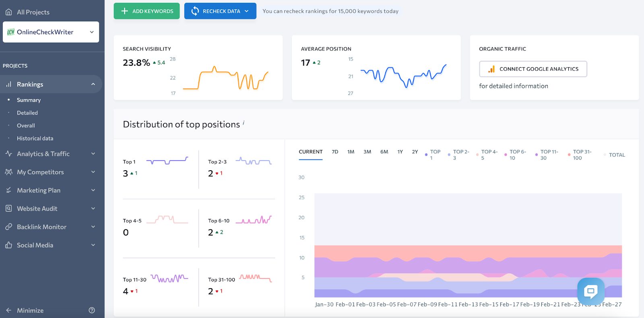This screenshot has height=318, width=644.
Task: Click the Google Analytics logo icon
Action: [x=491, y=69]
